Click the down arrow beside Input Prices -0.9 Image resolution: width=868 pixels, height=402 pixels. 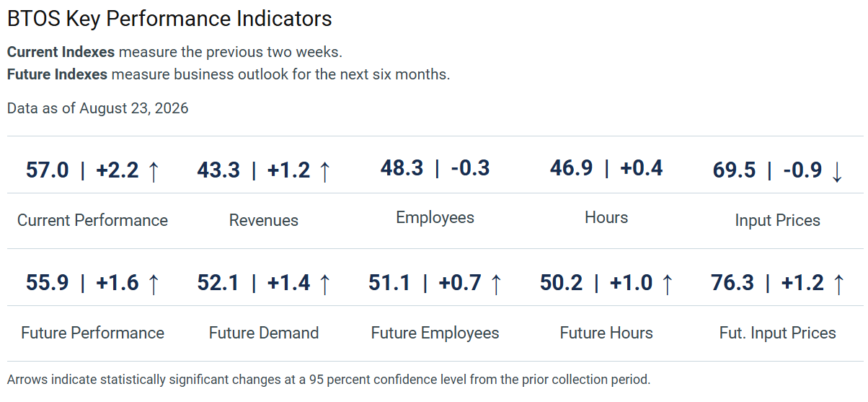point(836,171)
